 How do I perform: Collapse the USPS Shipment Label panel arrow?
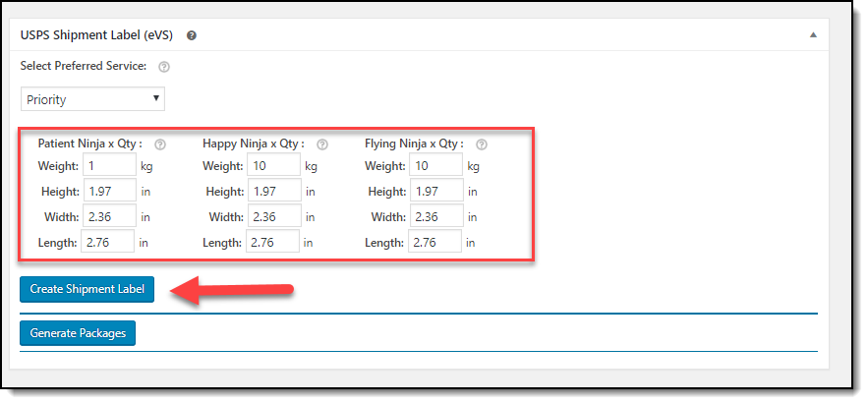pyautogui.click(x=813, y=34)
